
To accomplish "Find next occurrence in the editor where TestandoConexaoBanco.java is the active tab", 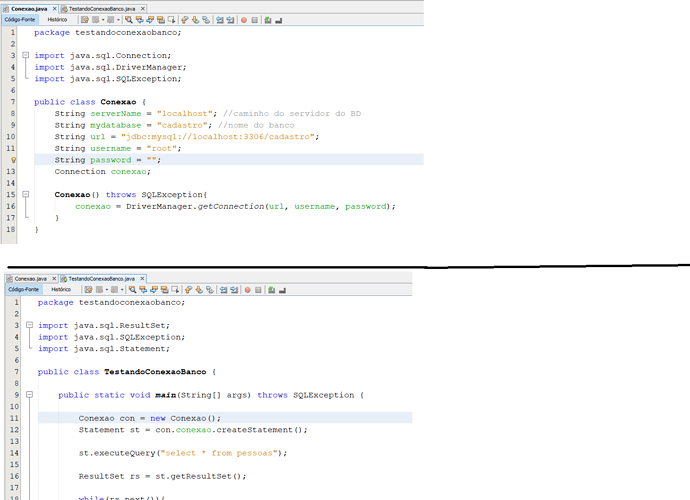I will pos(154,290).
